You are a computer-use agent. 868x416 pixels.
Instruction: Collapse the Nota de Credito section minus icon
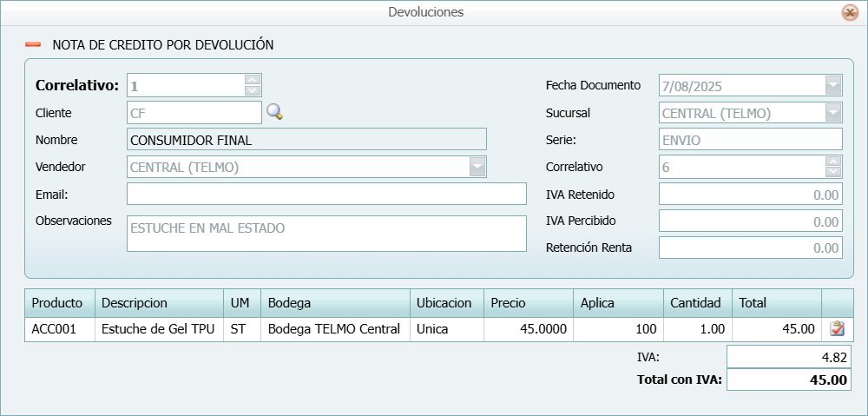pos(33,44)
